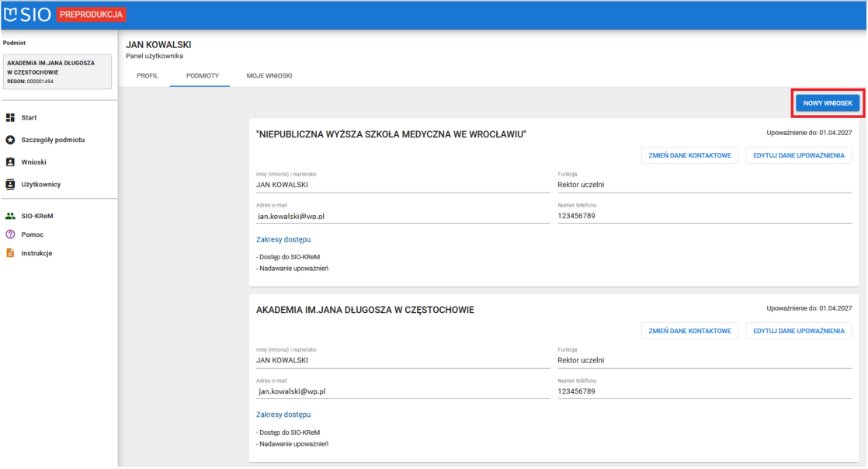Switch to the PROFIL tab

coord(148,75)
